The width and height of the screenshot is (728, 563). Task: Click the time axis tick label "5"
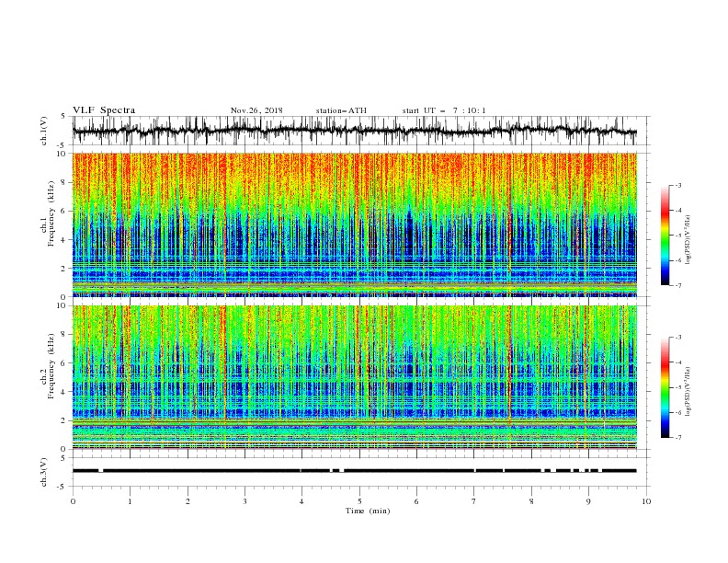[359, 501]
